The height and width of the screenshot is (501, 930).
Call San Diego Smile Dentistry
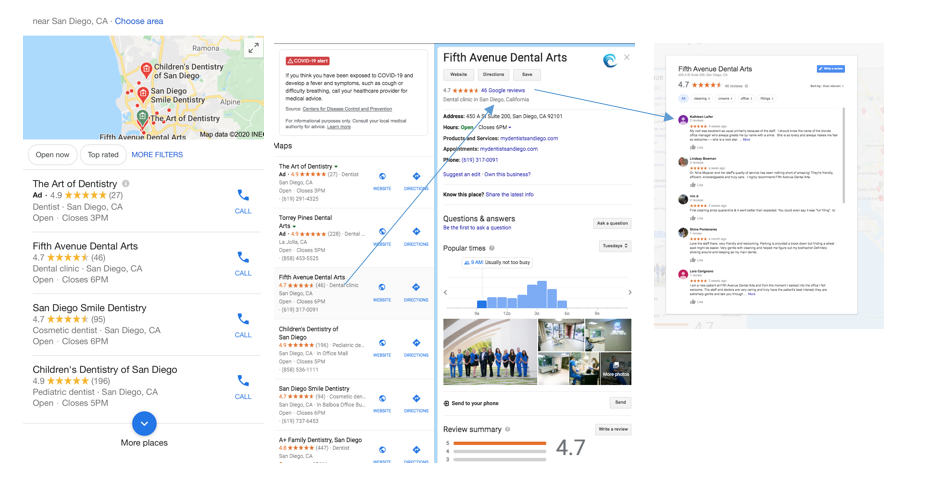coord(243,325)
